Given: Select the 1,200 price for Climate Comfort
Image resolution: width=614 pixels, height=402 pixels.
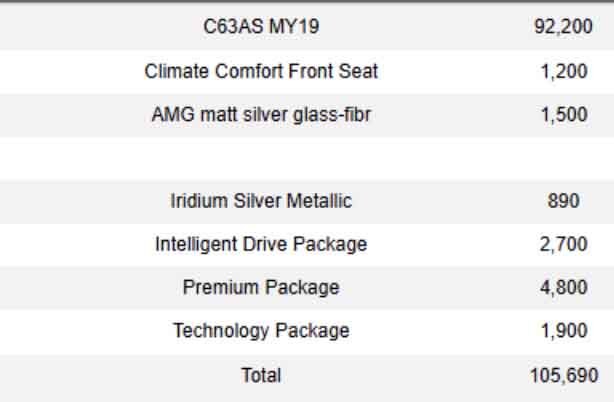Looking at the screenshot, I should [x=564, y=72].
